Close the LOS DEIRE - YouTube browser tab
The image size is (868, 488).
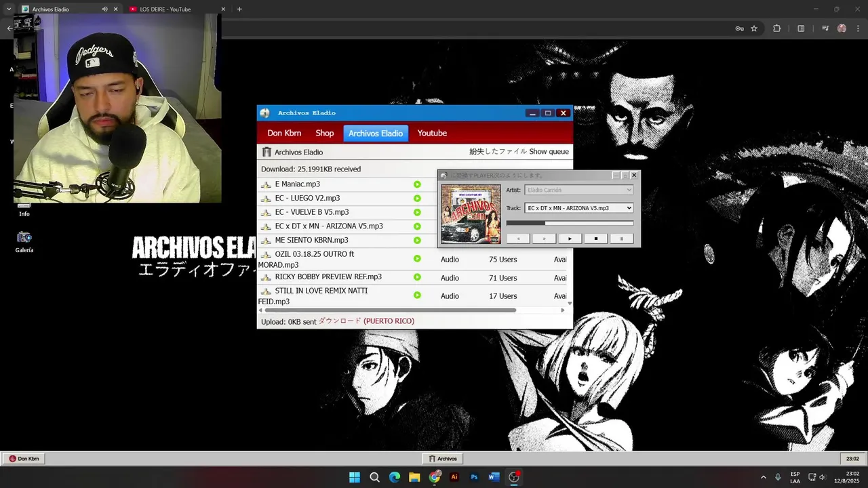[x=223, y=9]
